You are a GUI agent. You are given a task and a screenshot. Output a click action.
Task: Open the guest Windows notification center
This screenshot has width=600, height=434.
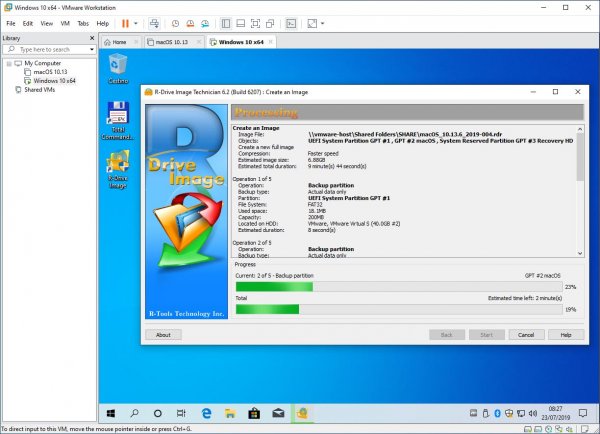tap(583, 413)
